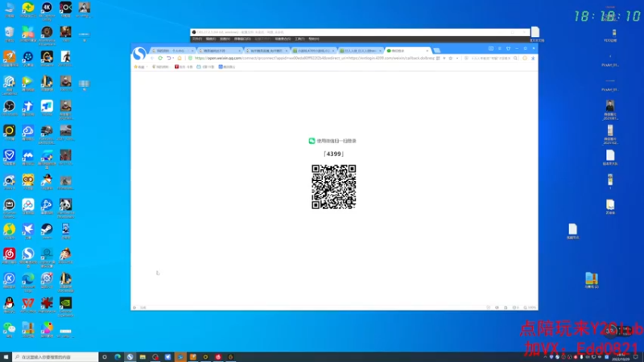Click the taskbar Cortana circle icon
Screen dimensions: 644x362
pos(105,357)
